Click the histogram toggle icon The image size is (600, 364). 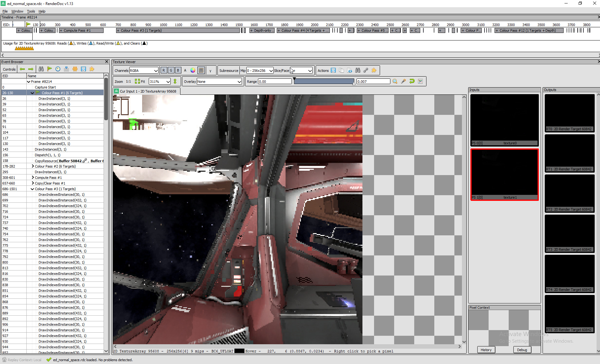[421, 81]
